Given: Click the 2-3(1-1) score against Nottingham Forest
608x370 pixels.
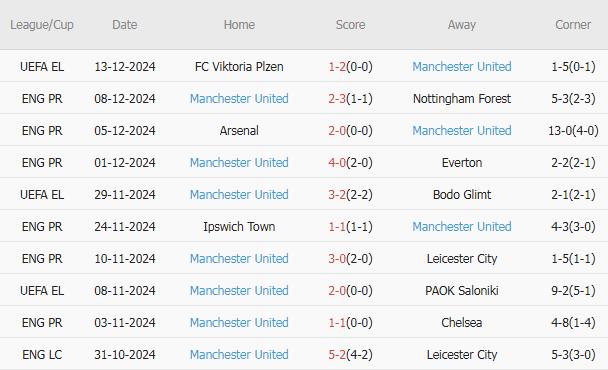Looking at the screenshot, I should [x=350, y=99].
